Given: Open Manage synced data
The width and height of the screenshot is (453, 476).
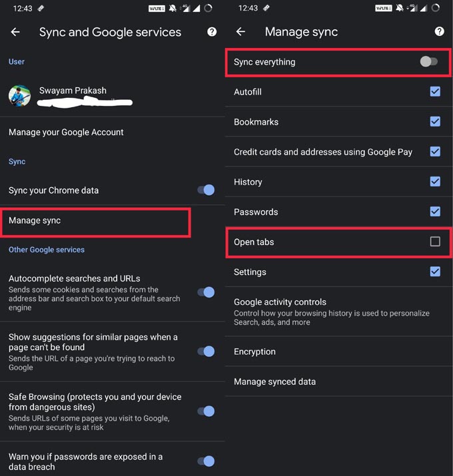Looking at the screenshot, I should [339, 381].
